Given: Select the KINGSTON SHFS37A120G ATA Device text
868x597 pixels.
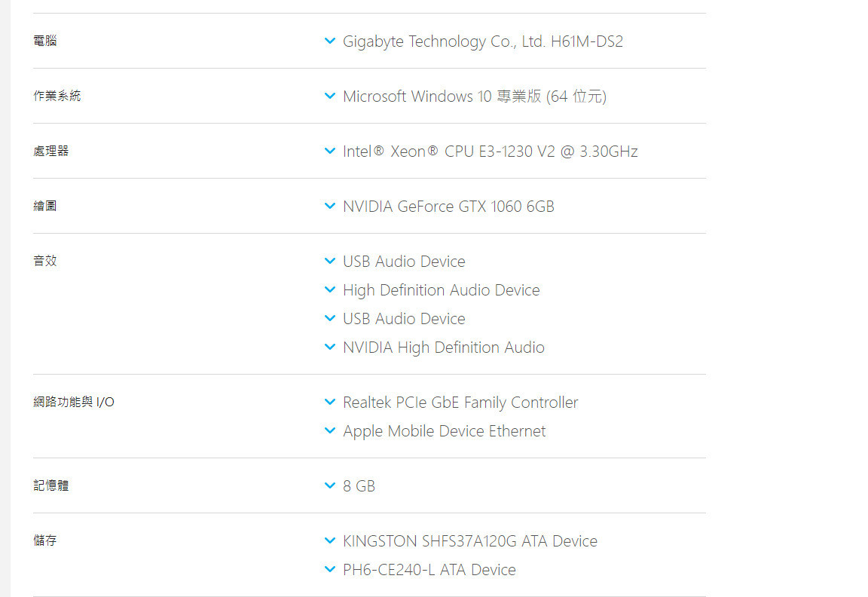Looking at the screenshot, I should [x=469, y=541].
